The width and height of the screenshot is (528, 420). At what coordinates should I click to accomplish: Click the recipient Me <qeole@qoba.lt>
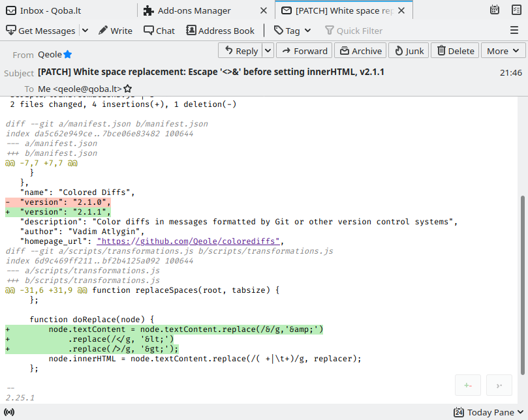(x=80, y=89)
